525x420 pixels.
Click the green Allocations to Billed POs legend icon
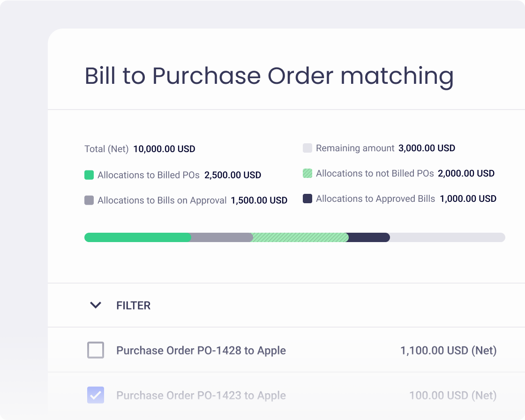click(89, 175)
